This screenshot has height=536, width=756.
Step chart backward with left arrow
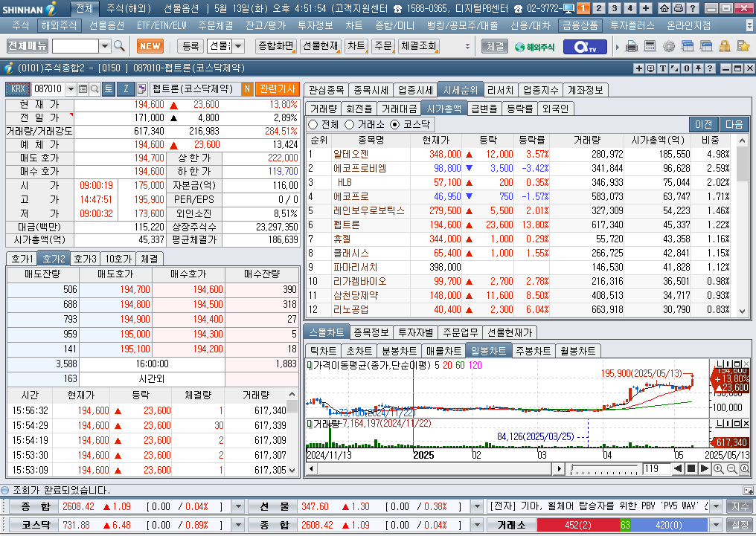[x=678, y=468]
